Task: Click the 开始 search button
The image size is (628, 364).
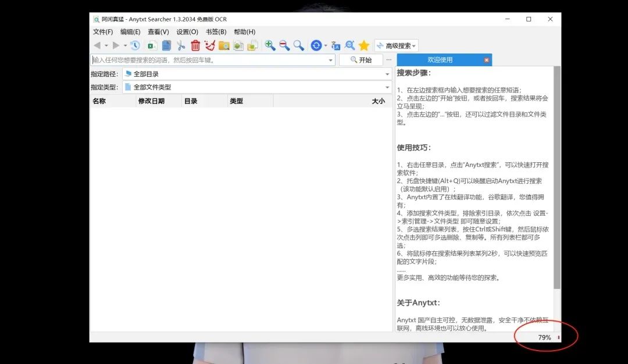Action: (x=361, y=60)
